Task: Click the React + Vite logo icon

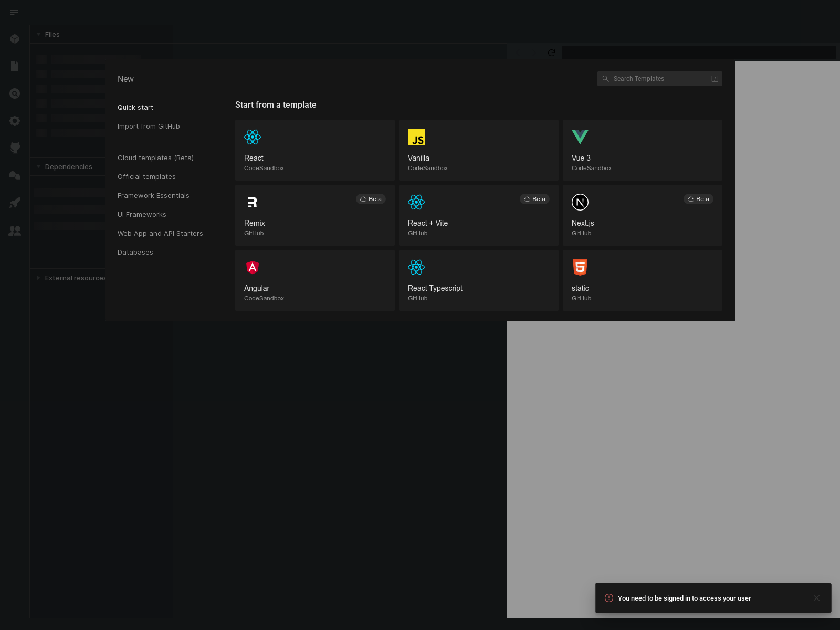Action: [x=416, y=202]
